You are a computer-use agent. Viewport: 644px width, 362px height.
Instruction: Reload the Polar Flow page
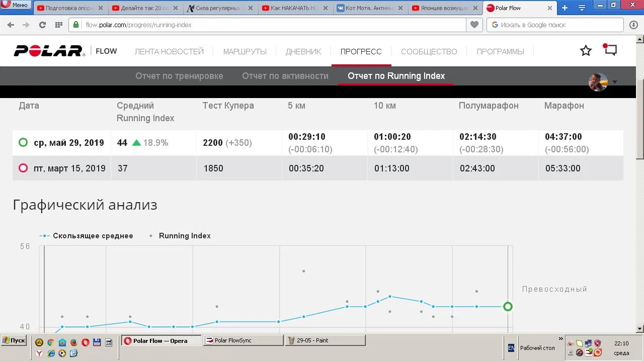43,25
